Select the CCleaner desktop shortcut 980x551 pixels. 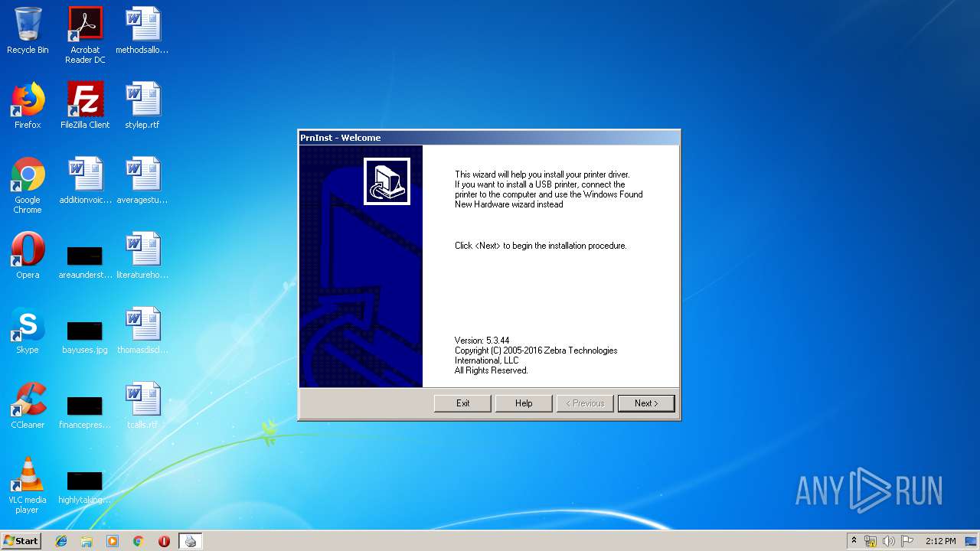point(28,406)
